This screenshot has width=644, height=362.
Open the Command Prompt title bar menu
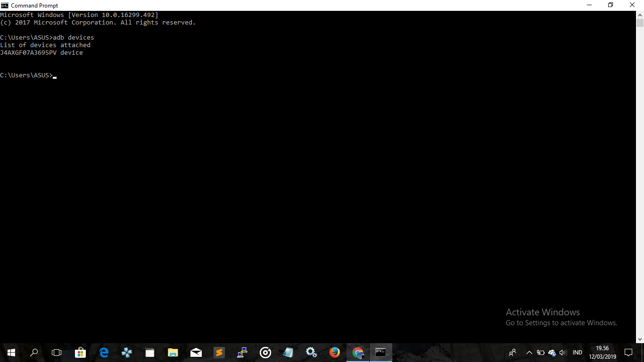coord(5,5)
